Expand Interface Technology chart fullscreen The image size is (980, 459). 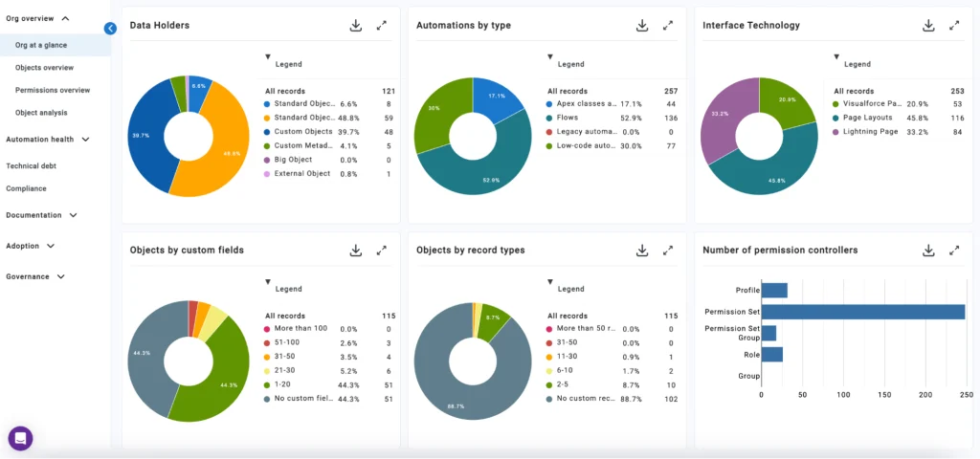click(954, 26)
